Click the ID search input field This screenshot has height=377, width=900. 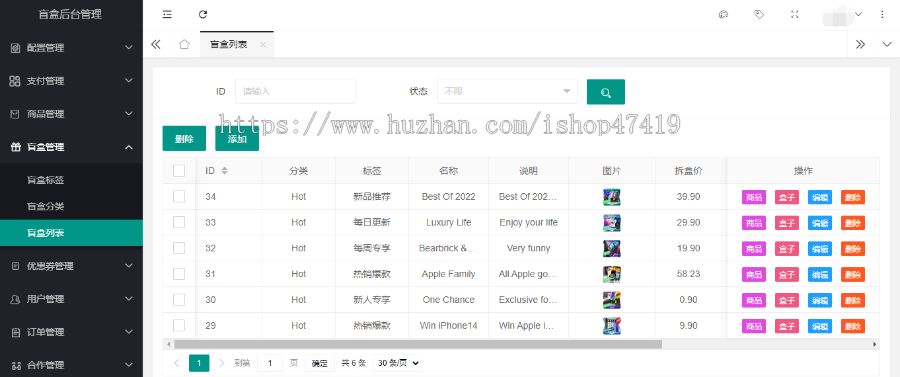[296, 91]
